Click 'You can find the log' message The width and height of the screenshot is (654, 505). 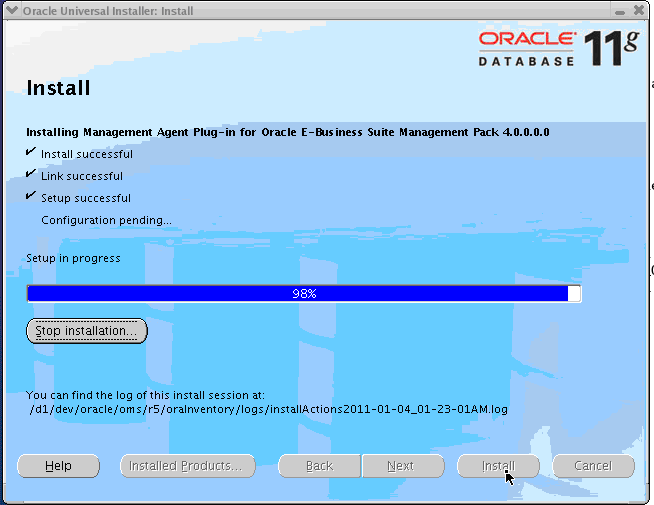145,395
